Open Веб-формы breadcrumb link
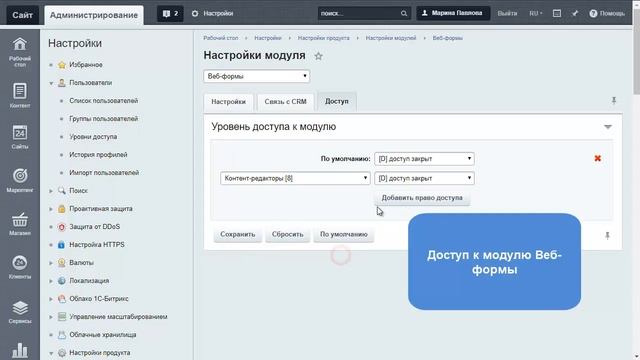The image size is (640, 360). tap(447, 38)
